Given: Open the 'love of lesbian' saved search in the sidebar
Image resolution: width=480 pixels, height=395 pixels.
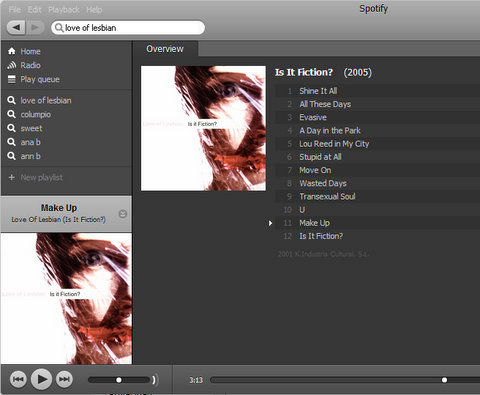Looking at the screenshot, I should tap(46, 100).
